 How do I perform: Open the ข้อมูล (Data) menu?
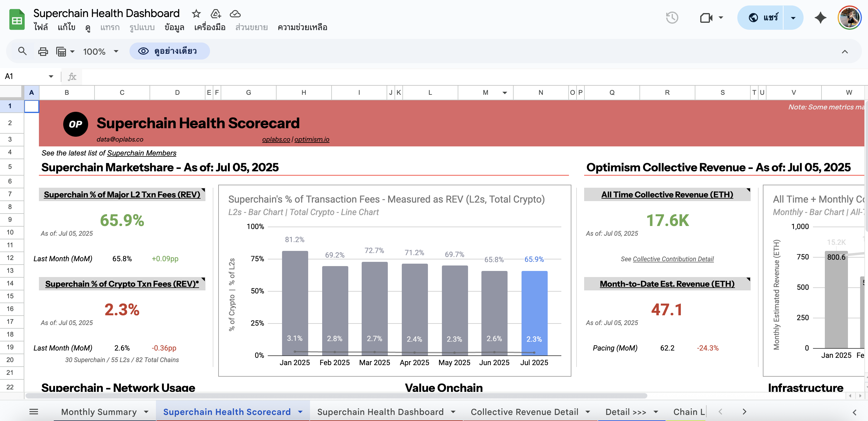(174, 27)
